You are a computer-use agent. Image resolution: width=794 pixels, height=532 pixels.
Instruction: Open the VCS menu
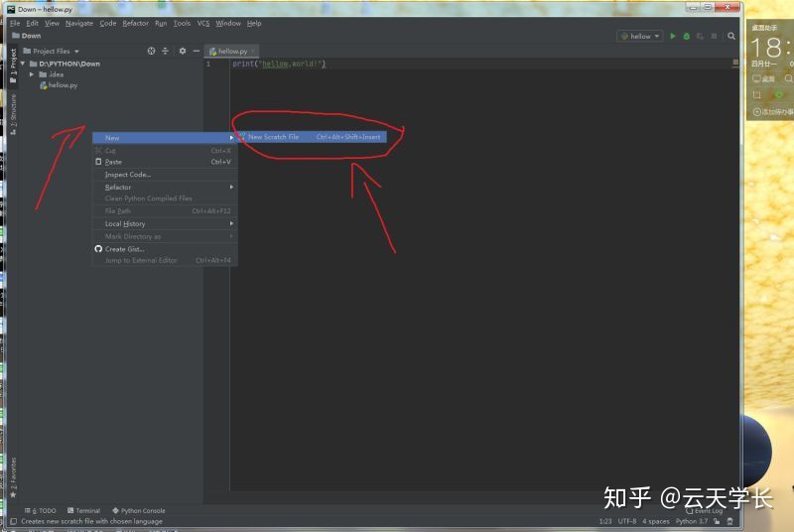[x=203, y=23]
